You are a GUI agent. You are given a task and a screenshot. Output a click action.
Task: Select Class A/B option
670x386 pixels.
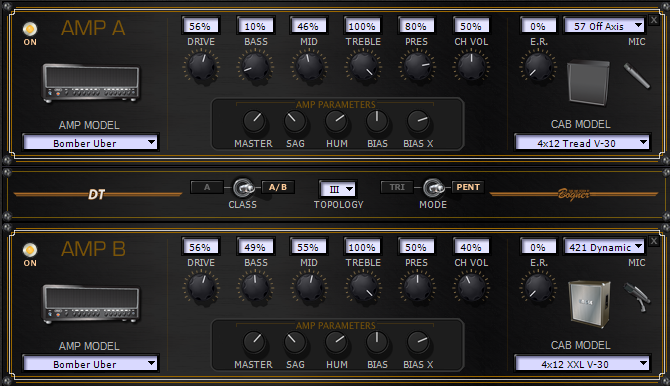coord(278,187)
